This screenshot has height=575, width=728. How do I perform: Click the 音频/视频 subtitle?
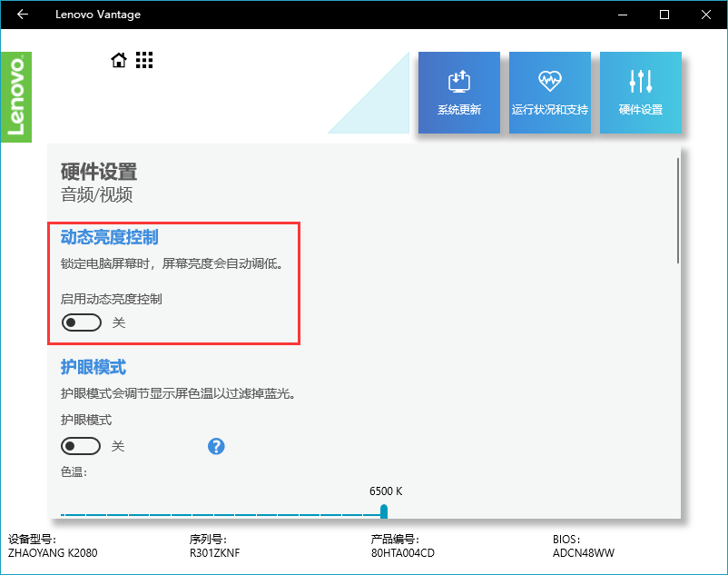click(x=96, y=194)
